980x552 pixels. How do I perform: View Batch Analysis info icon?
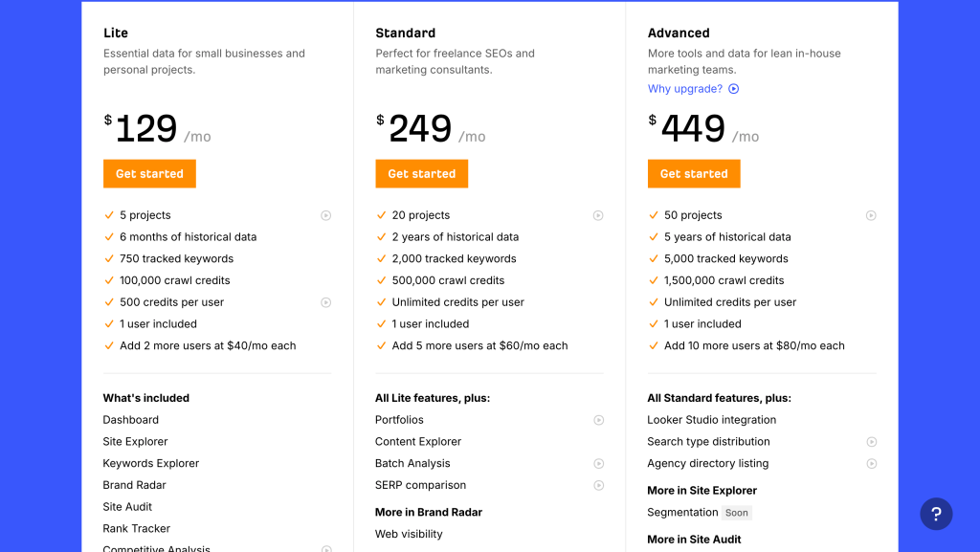coord(598,463)
